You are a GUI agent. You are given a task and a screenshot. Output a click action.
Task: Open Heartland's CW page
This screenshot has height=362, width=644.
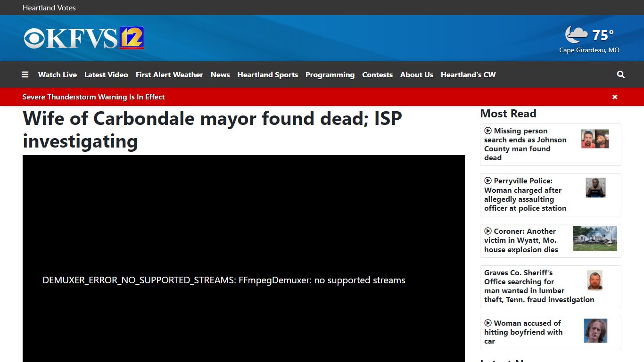click(468, 74)
